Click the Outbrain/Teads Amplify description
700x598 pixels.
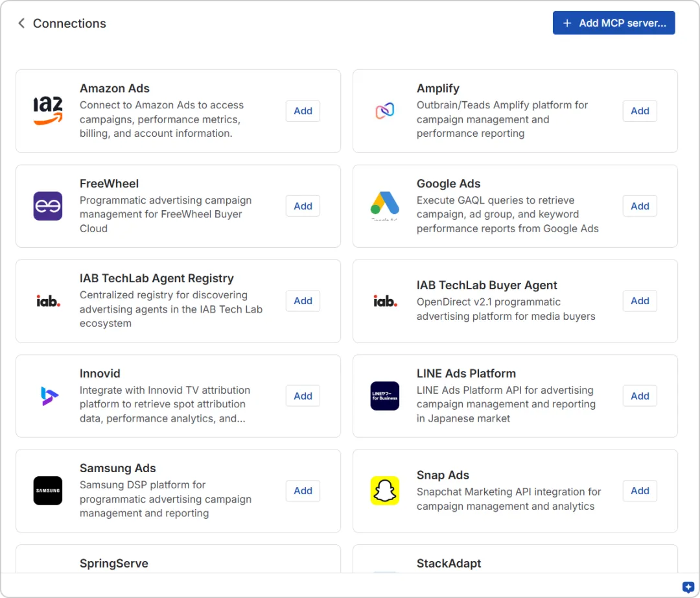pyautogui.click(x=502, y=119)
